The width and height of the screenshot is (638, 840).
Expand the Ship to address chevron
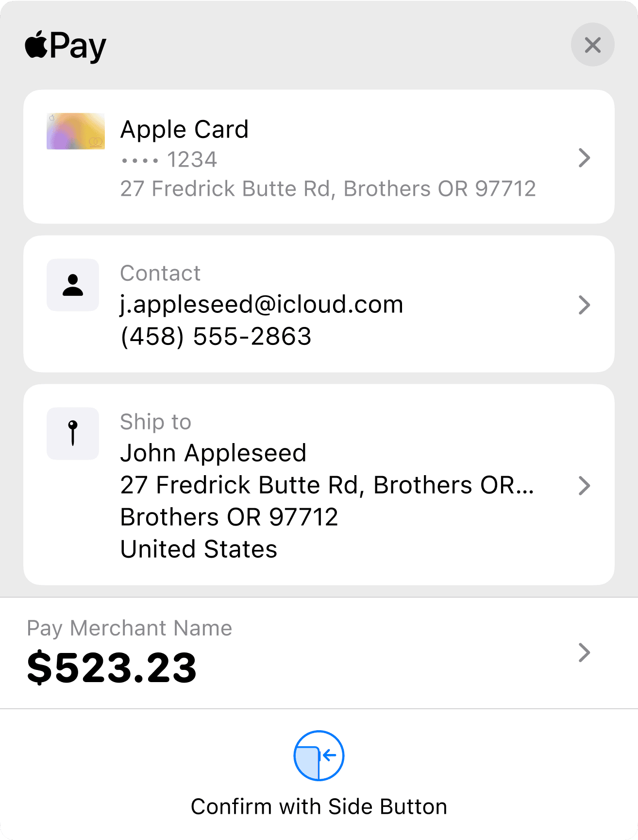point(585,485)
